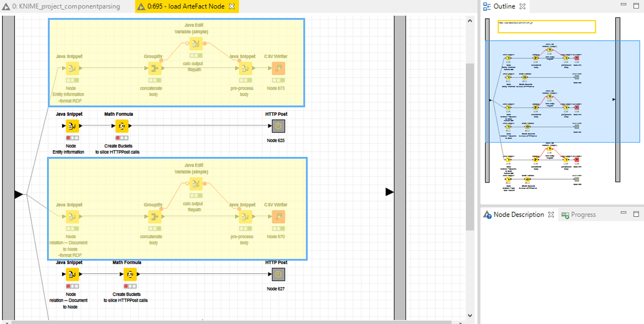This screenshot has height=324, width=644.
Task: Click the Node 673 label
Action: coord(276,88)
